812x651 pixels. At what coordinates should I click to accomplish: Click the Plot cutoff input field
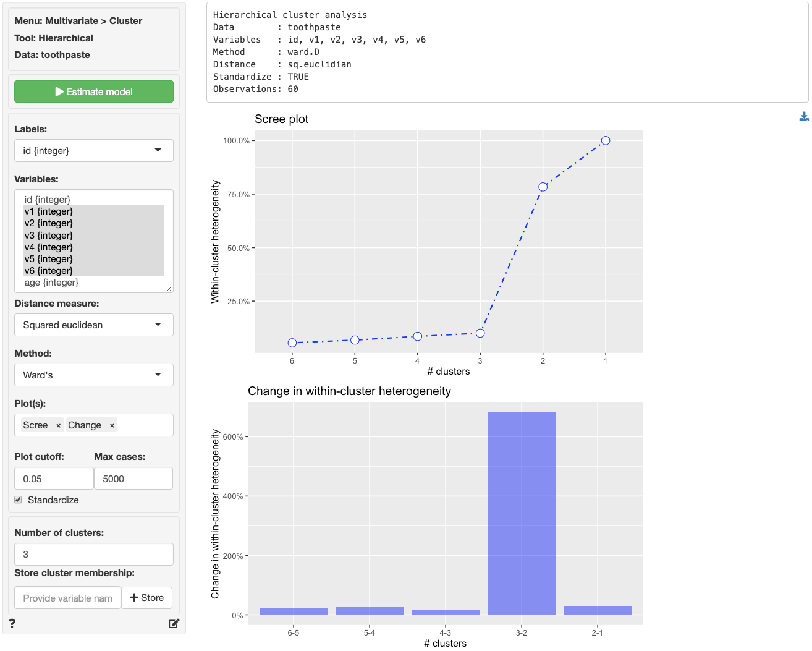pos(54,479)
